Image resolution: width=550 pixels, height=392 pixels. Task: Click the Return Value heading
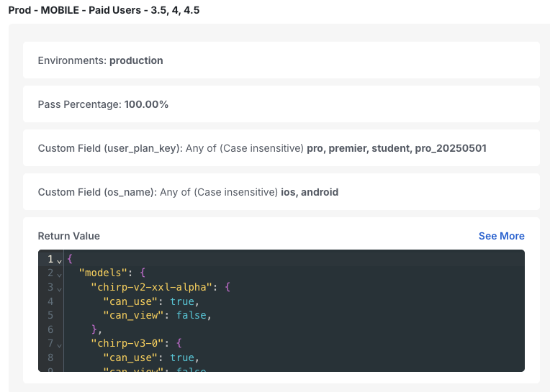coord(69,236)
